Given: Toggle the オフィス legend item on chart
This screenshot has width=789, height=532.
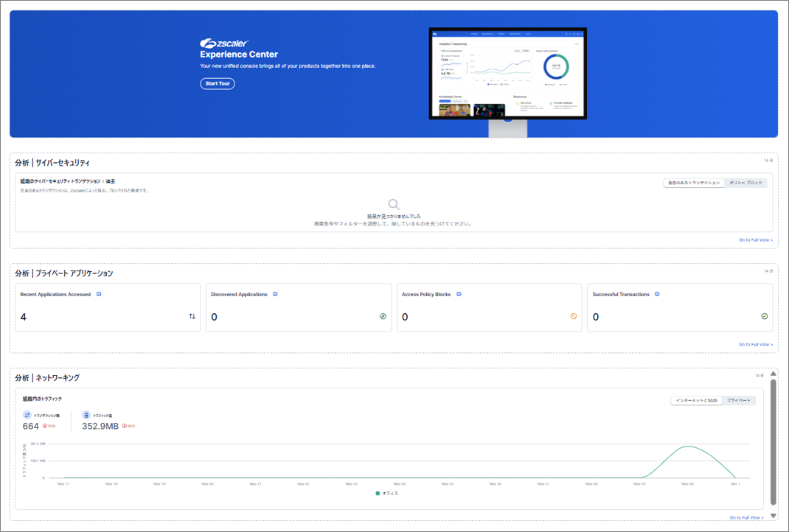Looking at the screenshot, I should [386, 493].
